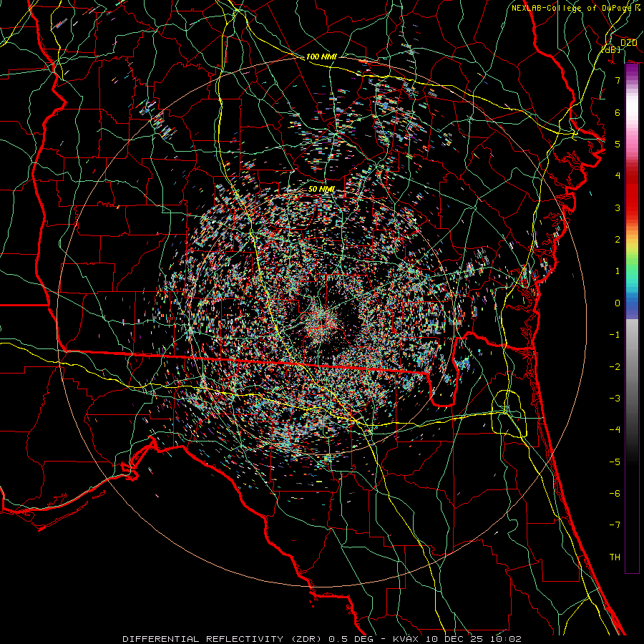Click the "50 NMI" range ring label

point(321,189)
